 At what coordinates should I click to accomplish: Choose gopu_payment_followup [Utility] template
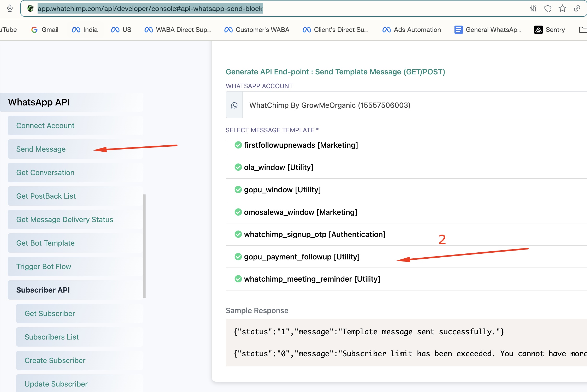pos(406,257)
